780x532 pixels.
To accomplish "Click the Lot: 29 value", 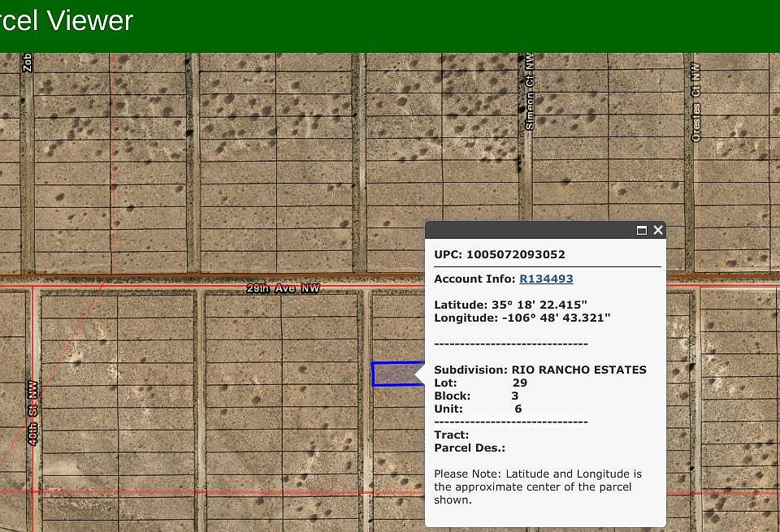I will click(520, 383).
